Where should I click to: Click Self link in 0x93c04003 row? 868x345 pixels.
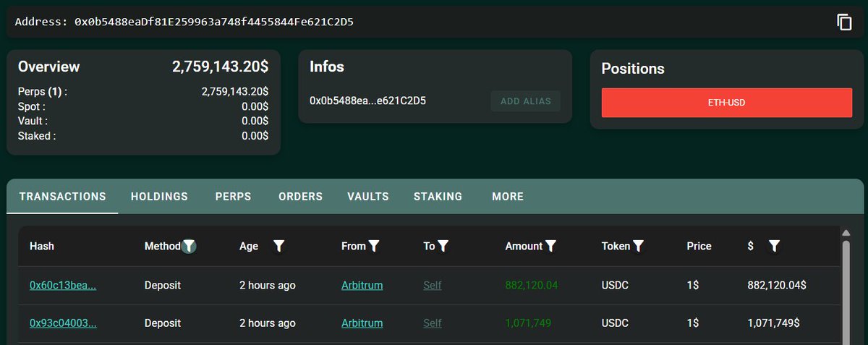pyautogui.click(x=433, y=323)
